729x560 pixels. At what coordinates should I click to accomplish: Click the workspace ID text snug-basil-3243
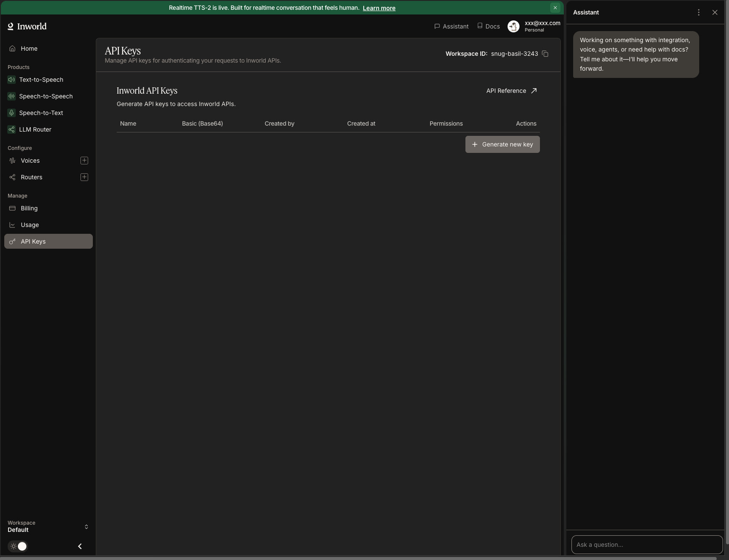tap(514, 54)
